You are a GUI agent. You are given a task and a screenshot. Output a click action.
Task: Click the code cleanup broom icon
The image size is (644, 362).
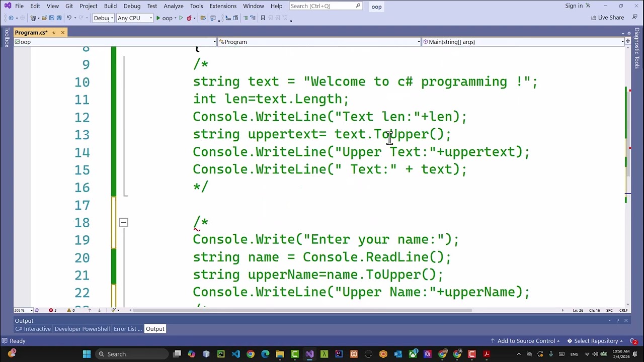tap(114, 310)
